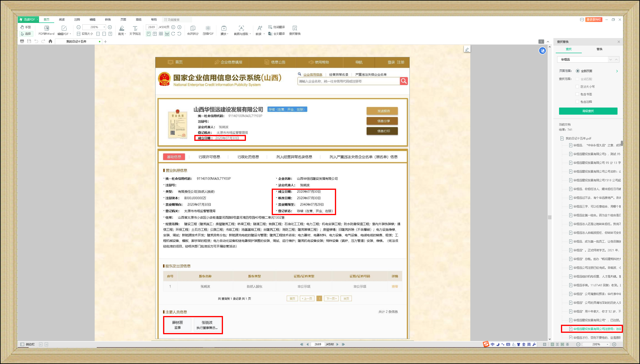Open the 合并拆分 merge-split tool
640x364 pixels.
(x=192, y=28)
